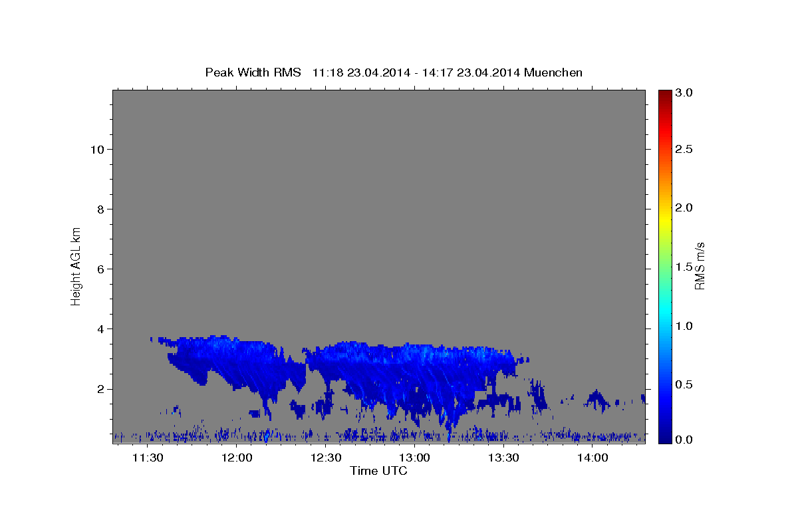Click the height tick label '4'
The width and height of the screenshot is (798, 532).
[x=99, y=329]
